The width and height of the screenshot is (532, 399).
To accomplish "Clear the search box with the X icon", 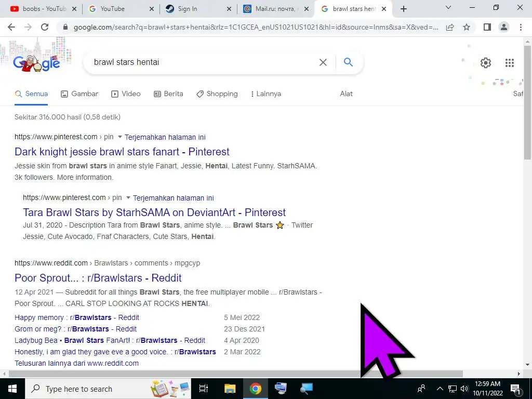I will (323, 62).
